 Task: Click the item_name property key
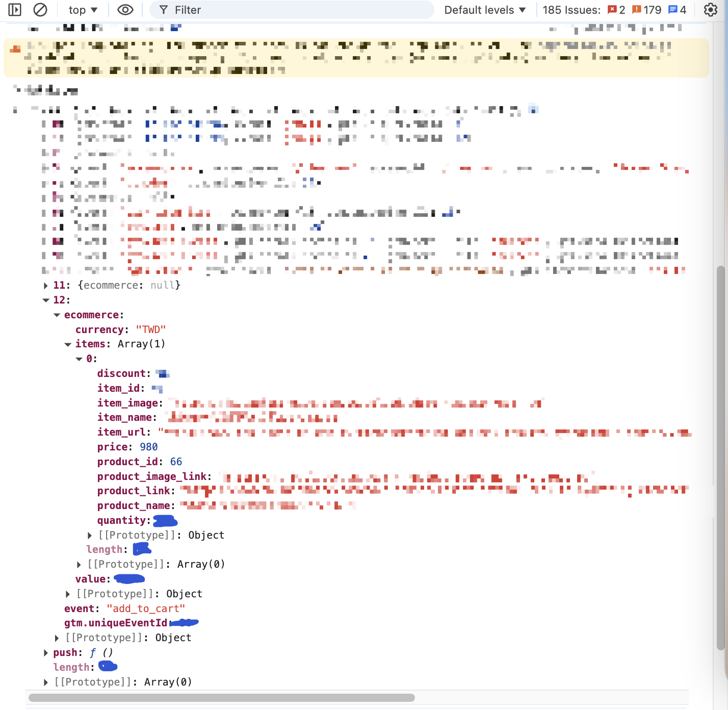pyautogui.click(x=125, y=417)
